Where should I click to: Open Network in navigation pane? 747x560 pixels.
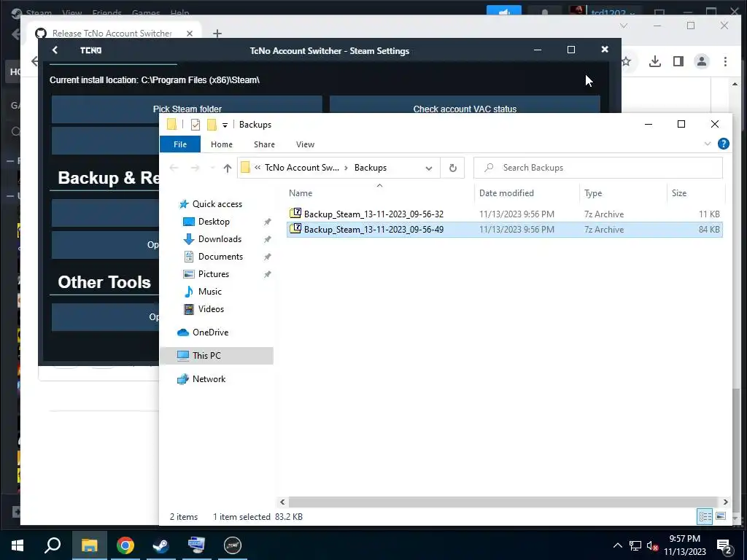pos(209,379)
